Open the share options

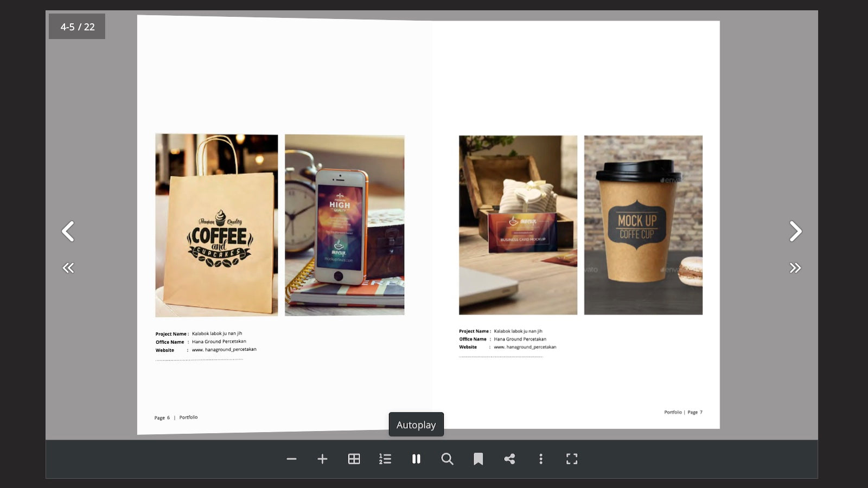point(509,459)
